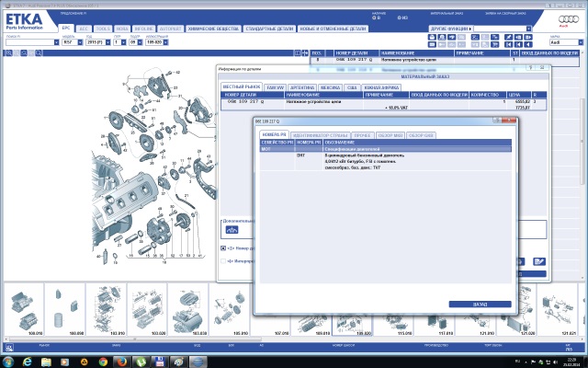Click the PR search input field
This screenshot has height=368, width=588.
[x=30, y=42]
